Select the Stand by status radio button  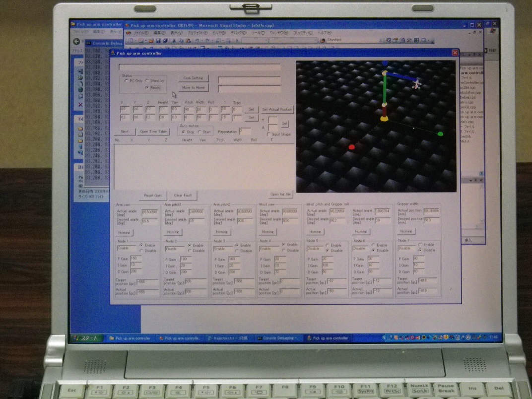click(147, 81)
